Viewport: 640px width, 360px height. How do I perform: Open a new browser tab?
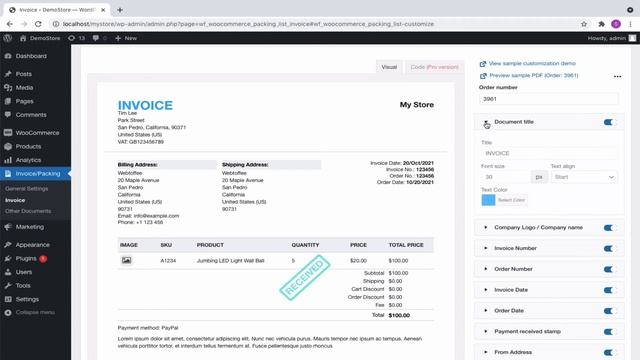tap(120, 10)
